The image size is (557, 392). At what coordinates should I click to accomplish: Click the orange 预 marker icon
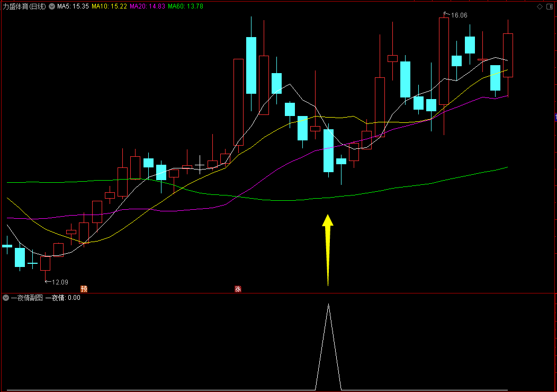point(84,289)
